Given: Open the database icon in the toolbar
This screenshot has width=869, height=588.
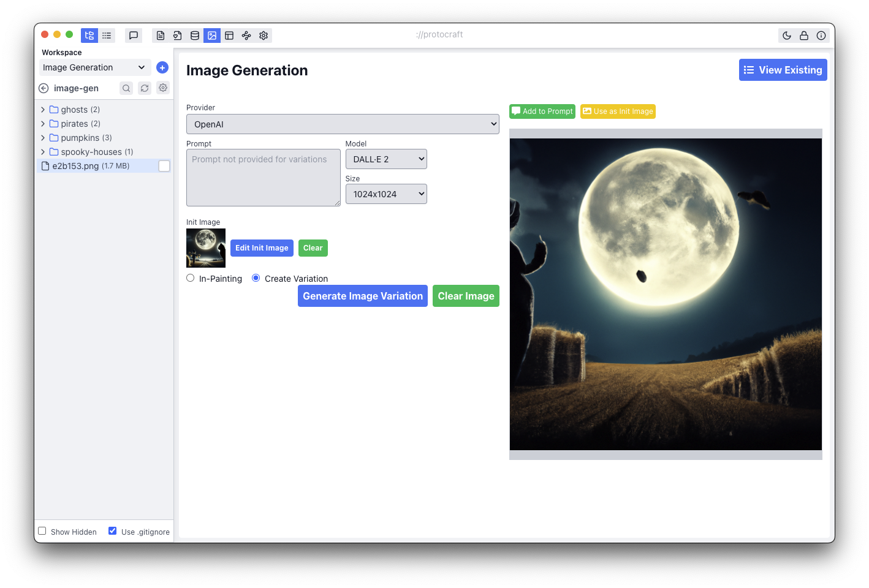Looking at the screenshot, I should 195,36.
